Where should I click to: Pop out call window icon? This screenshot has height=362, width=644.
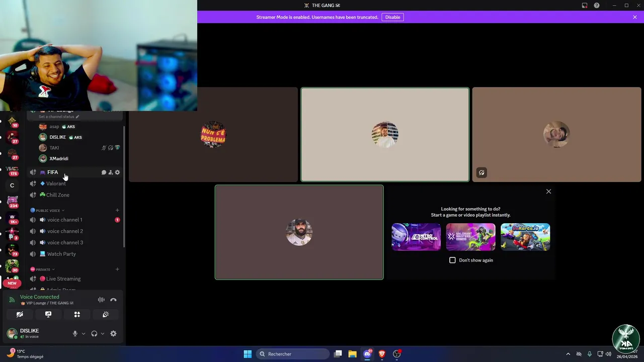click(585, 6)
